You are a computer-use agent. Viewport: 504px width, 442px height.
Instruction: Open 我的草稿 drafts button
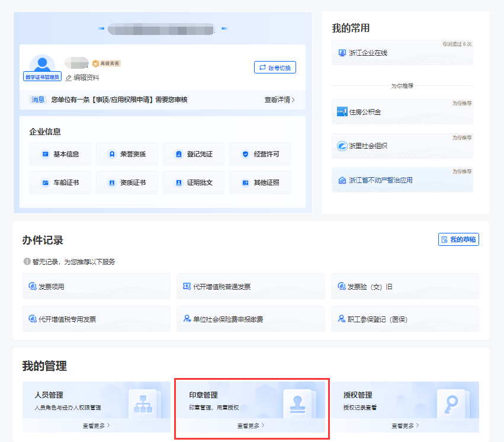(458, 239)
